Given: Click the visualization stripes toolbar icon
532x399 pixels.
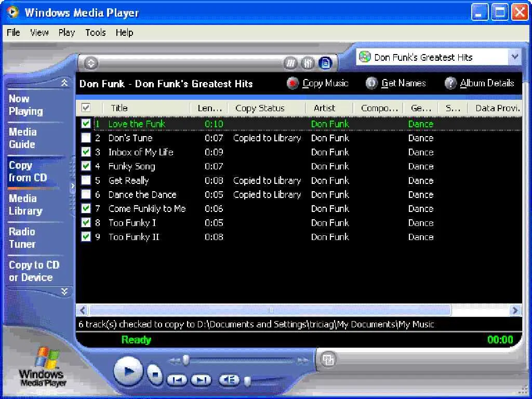Looking at the screenshot, I should tap(290, 63).
